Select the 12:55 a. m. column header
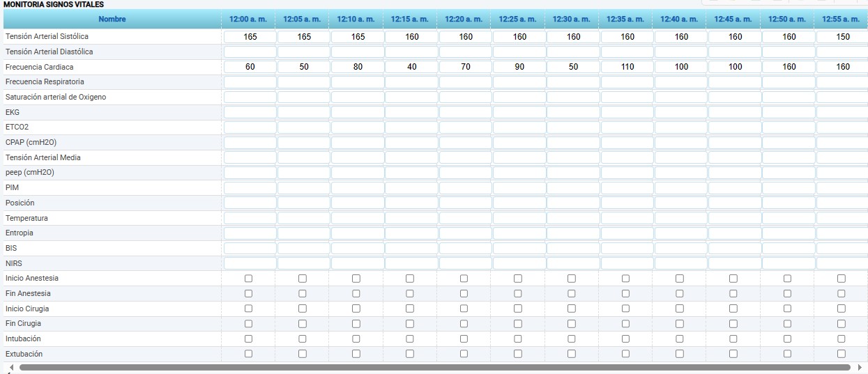This screenshot has height=374, width=868. pyautogui.click(x=842, y=19)
